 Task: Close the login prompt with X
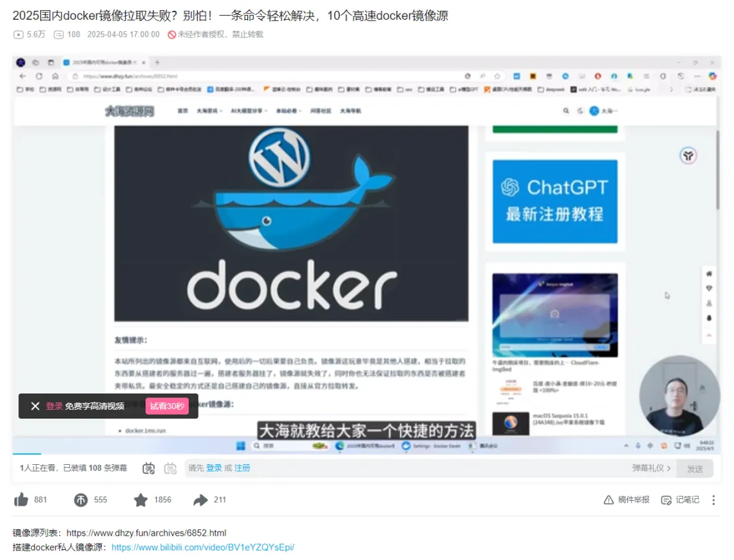click(x=35, y=406)
